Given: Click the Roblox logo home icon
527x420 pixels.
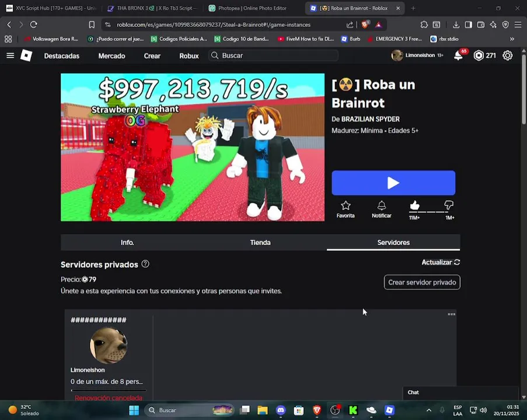Looking at the screenshot, I should 26,55.
